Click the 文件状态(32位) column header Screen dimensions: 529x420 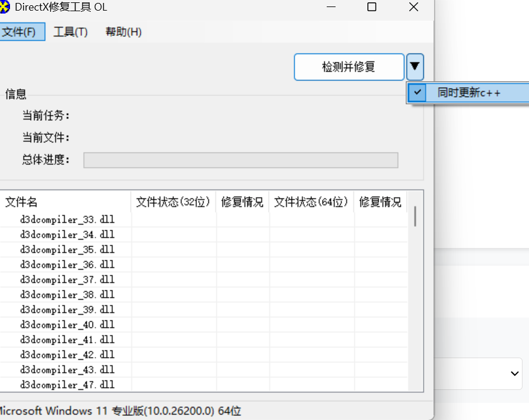[173, 202]
